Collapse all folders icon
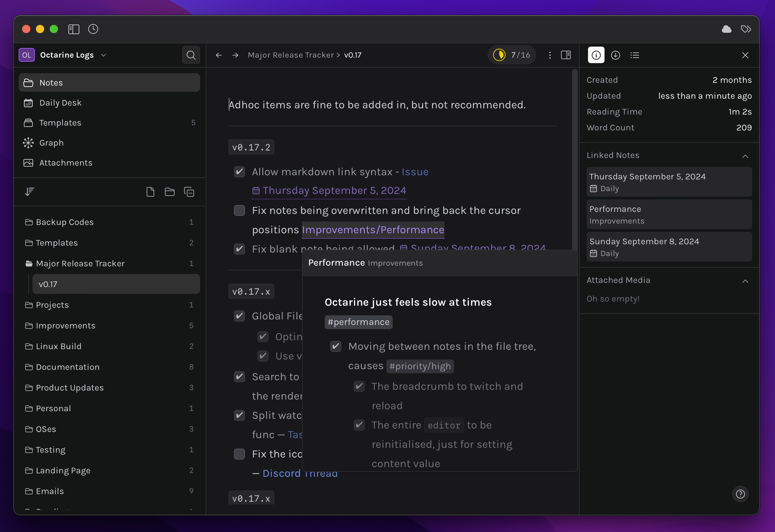This screenshot has height=532, width=775. [189, 192]
